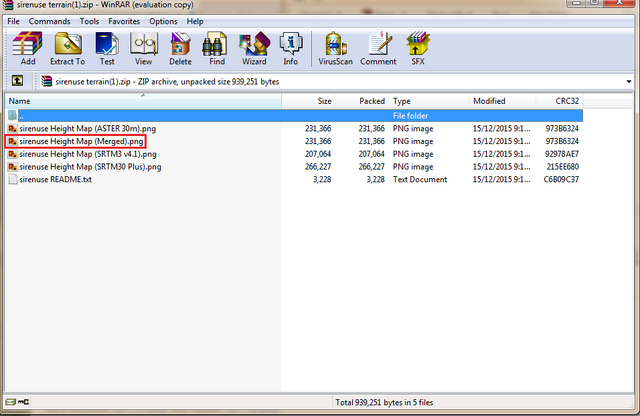
Task: Click size value 266,227
Action: pyautogui.click(x=318, y=167)
